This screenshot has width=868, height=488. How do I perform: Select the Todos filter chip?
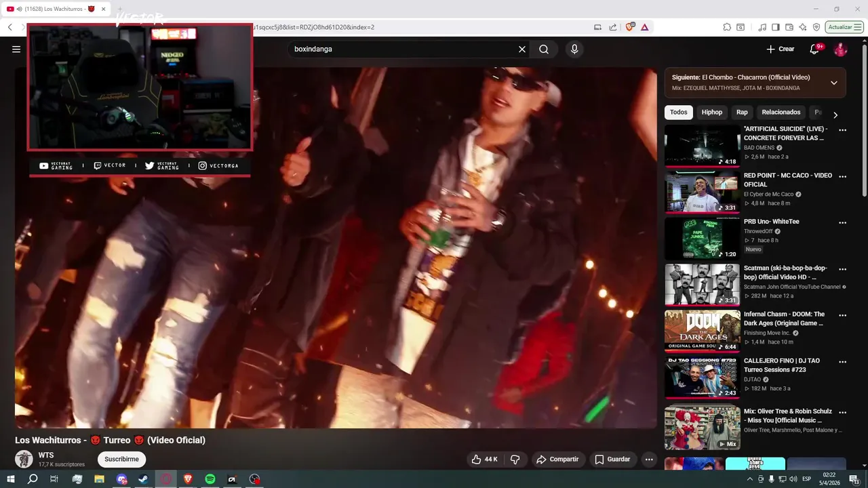(x=679, y=113)
